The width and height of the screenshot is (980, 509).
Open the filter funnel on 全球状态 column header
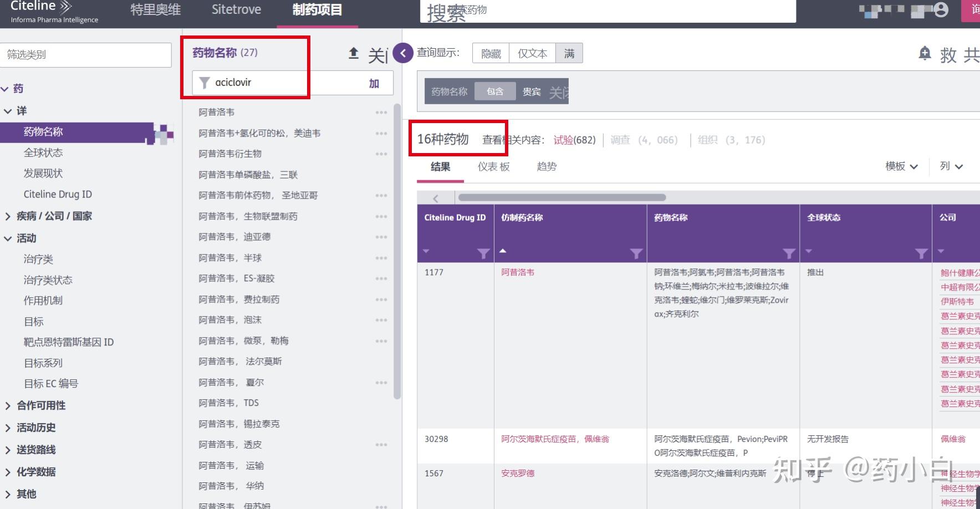click(922, 254)
